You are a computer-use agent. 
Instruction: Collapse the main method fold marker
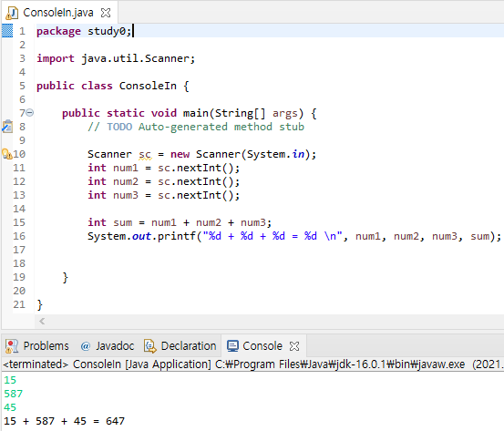pos(29,112)
